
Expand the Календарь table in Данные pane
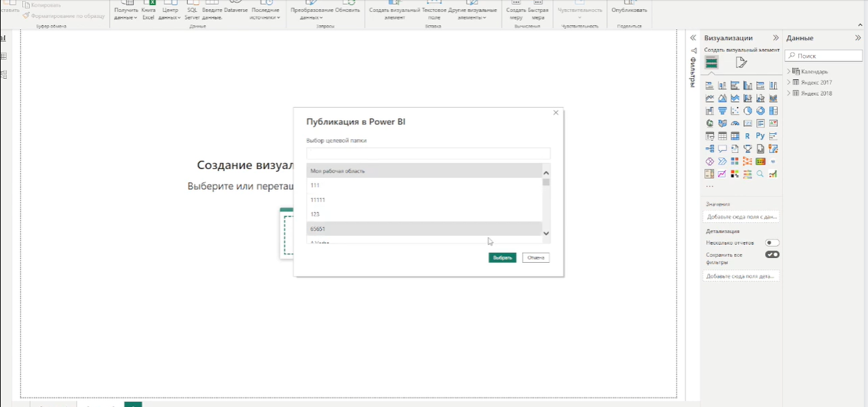coord(789,71)
